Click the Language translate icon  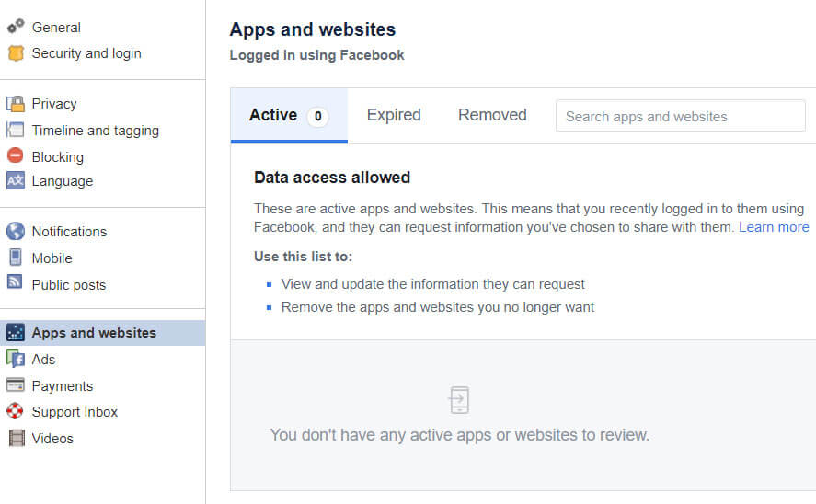click(x=16, y=180)
